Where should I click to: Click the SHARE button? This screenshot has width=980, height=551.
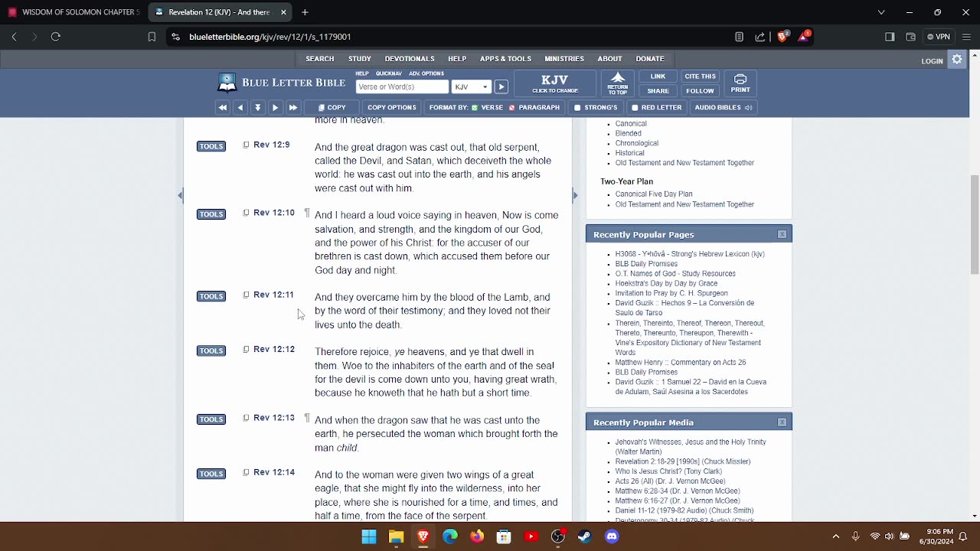658,91
